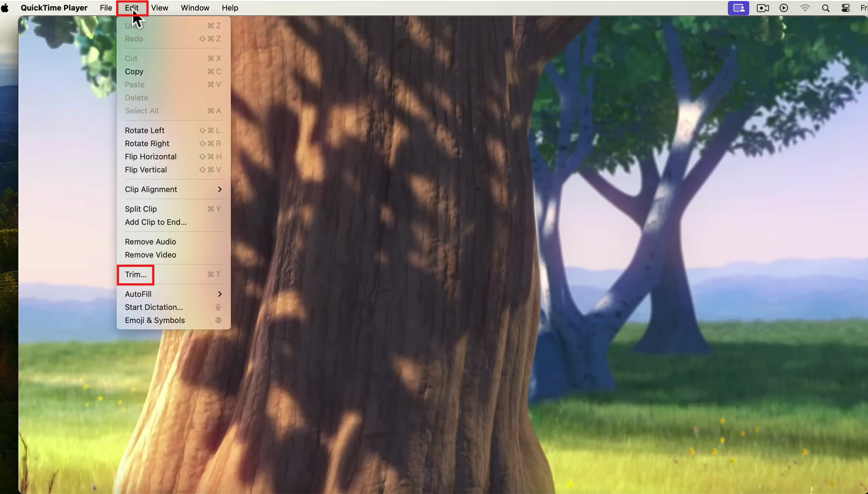The height and width of the screenshot is (494, 868).
Task: Open the Wi-Fi status menu
Action: click(x=805, y=8)
